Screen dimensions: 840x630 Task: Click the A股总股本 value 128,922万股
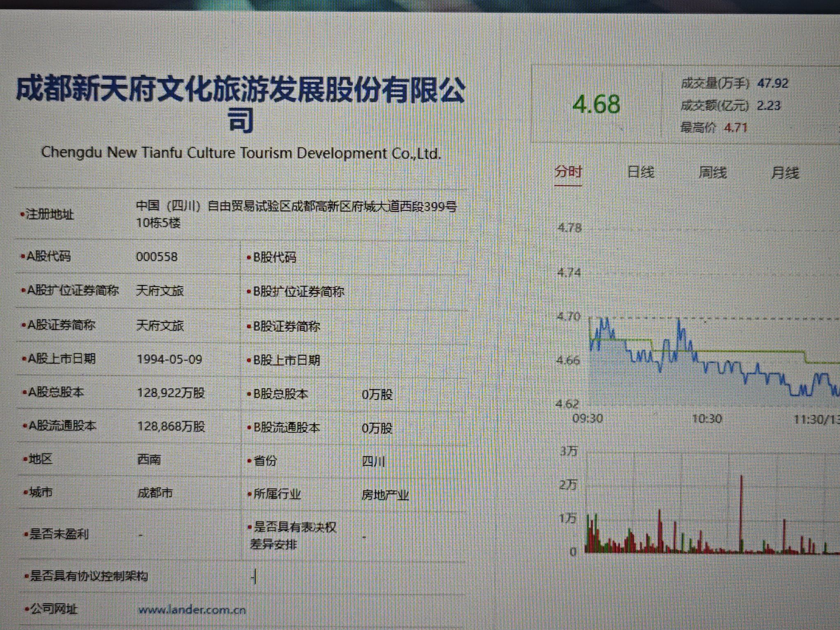171,393
